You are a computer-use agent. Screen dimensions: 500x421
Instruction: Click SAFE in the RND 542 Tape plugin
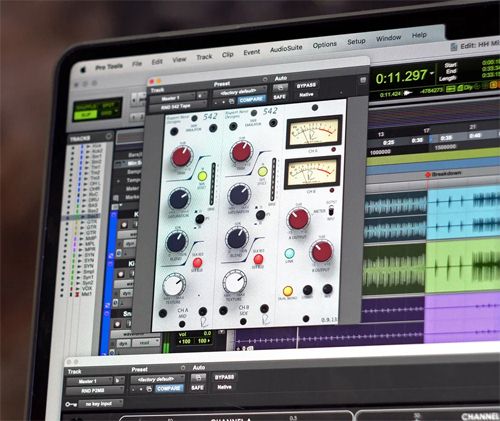(x=279, y=97)
